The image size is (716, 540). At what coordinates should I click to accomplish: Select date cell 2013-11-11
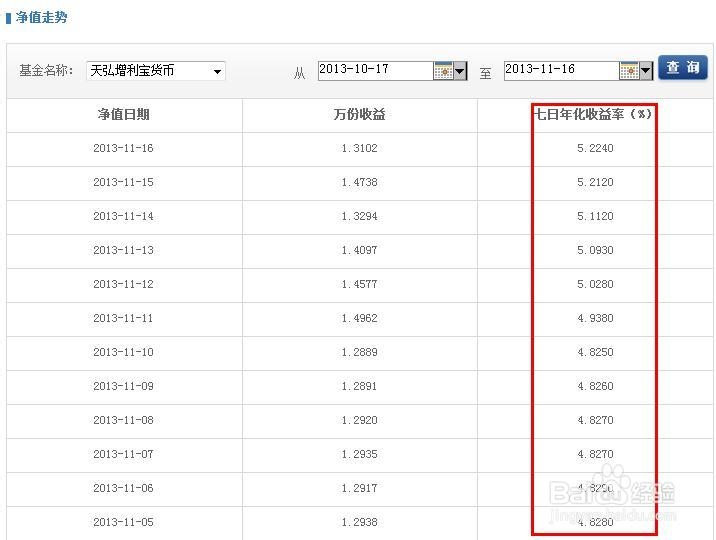(x=123, y=318)
